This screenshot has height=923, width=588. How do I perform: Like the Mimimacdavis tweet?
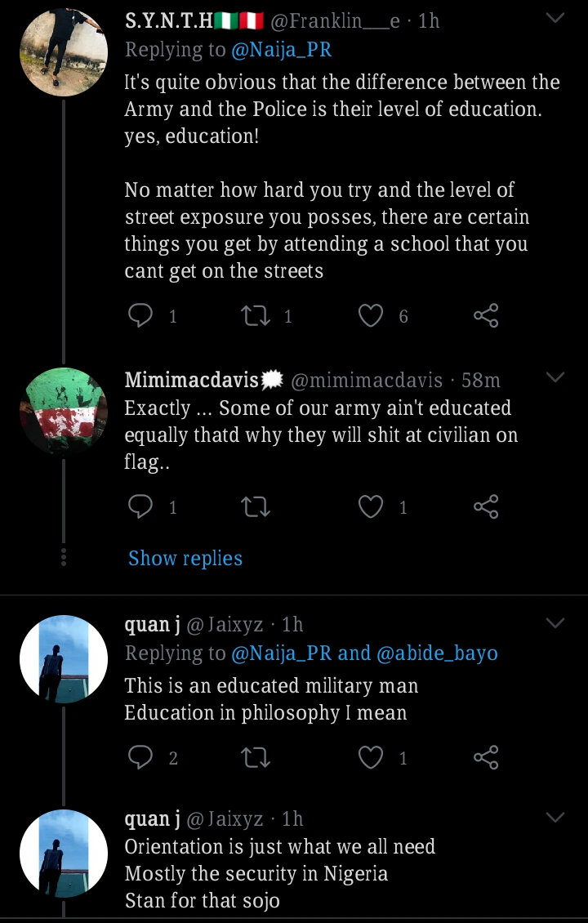click(372, 507)
